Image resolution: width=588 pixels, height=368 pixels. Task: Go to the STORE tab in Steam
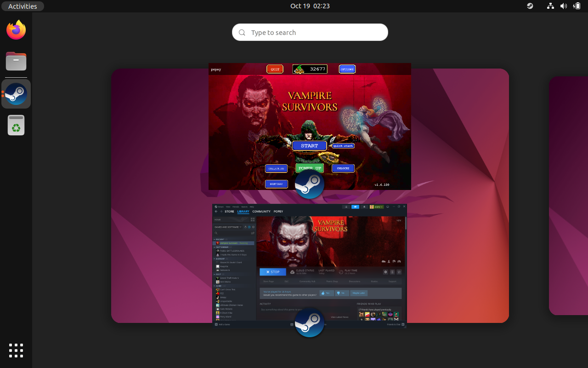click(229, 212)
